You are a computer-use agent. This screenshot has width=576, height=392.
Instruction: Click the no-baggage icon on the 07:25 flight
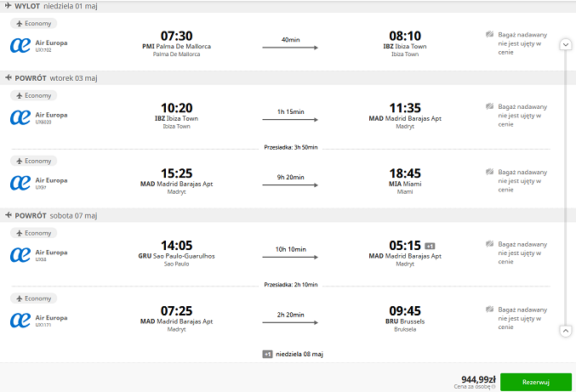[489, 309]
